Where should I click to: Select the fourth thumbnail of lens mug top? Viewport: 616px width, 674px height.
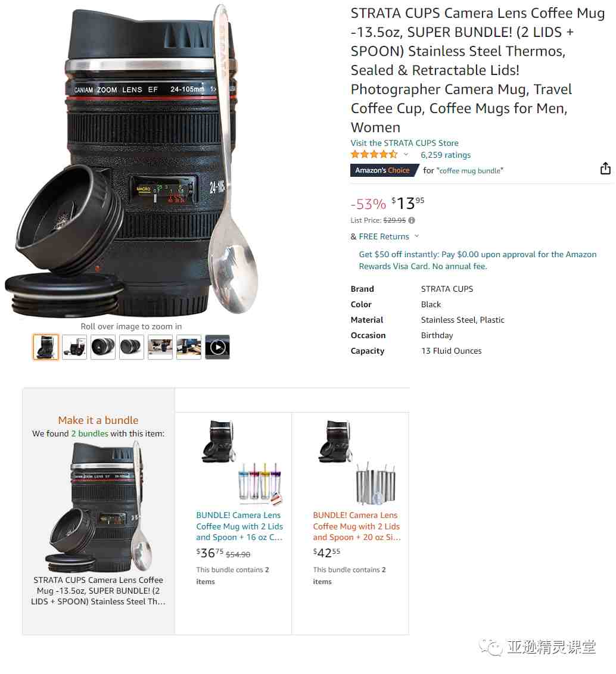[132, 347]
